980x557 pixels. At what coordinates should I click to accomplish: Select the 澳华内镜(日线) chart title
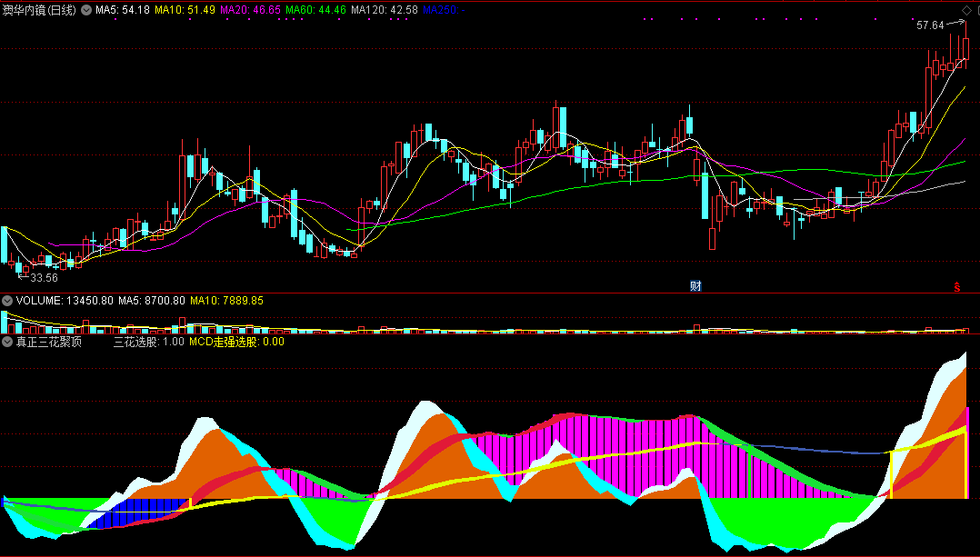39,10
